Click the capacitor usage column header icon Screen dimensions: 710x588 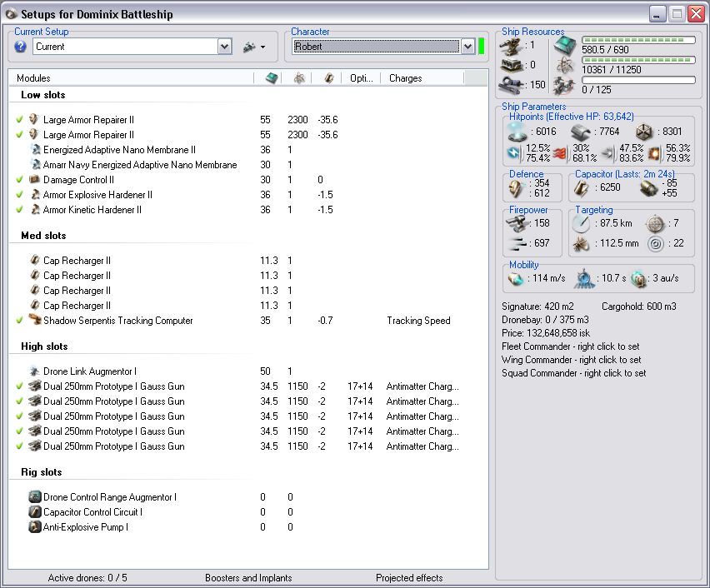click(x=329, y=78)
